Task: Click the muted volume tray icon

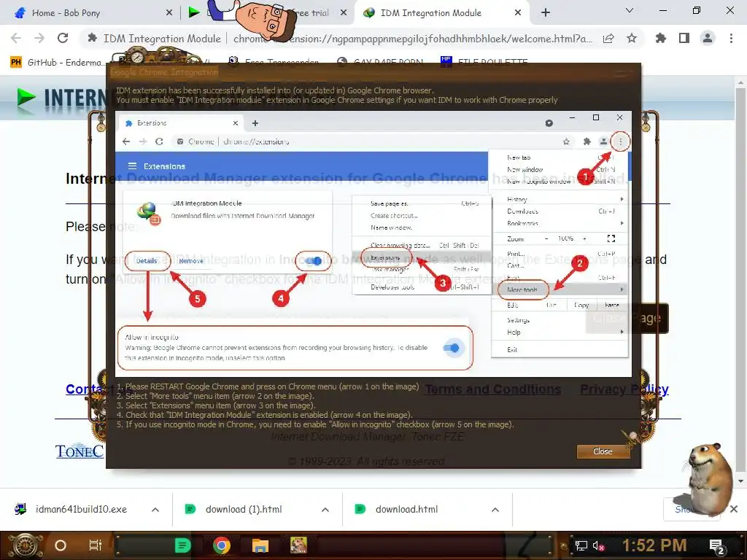Action: pos(598,545)
